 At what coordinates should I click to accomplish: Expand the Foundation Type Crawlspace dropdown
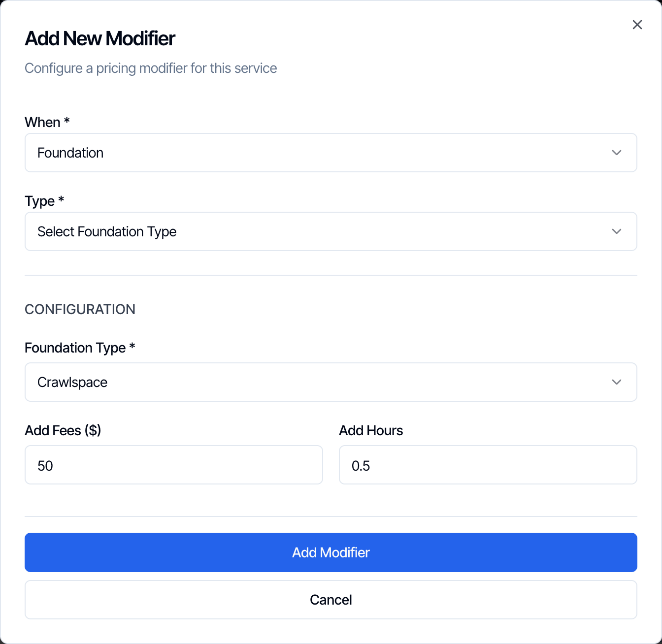tap(331, 382)
